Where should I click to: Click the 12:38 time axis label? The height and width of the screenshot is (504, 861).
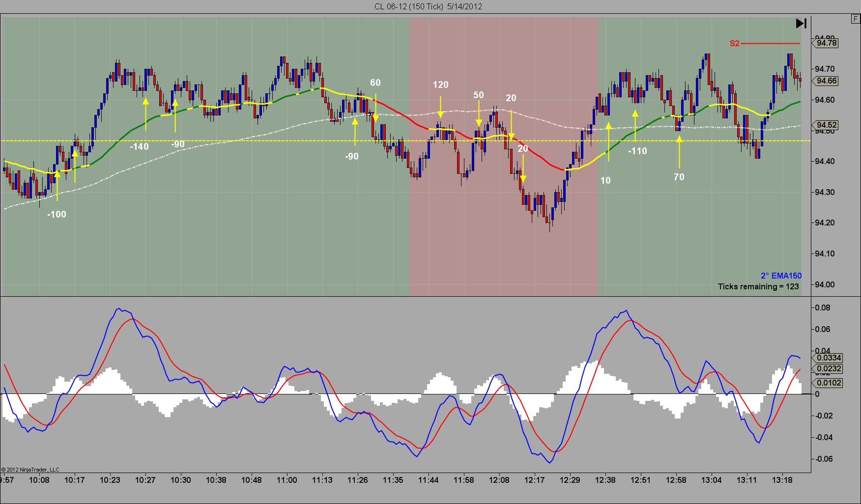click(605, 480)
